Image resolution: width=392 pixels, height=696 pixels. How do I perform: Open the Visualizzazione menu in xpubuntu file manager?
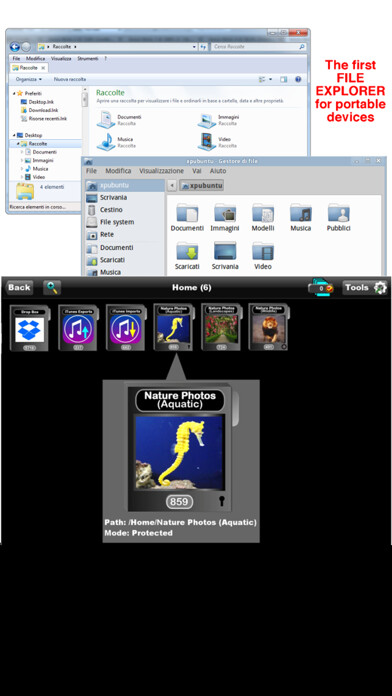coord(161,171)
